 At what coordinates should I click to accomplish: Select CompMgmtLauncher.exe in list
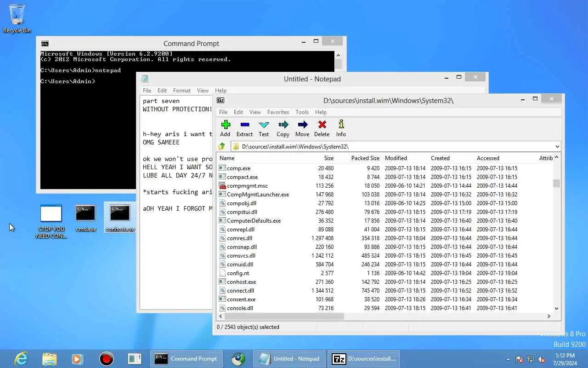tap(258, 195)
